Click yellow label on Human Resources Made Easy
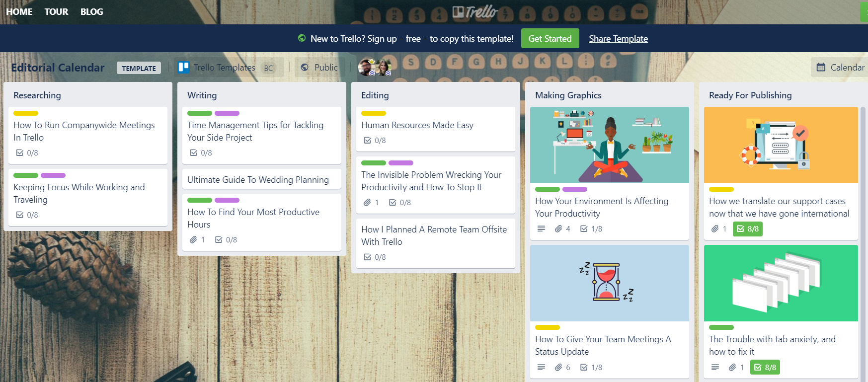Viewport: 868px width, 382px height. pyautogui.click(x=374, y=113)
